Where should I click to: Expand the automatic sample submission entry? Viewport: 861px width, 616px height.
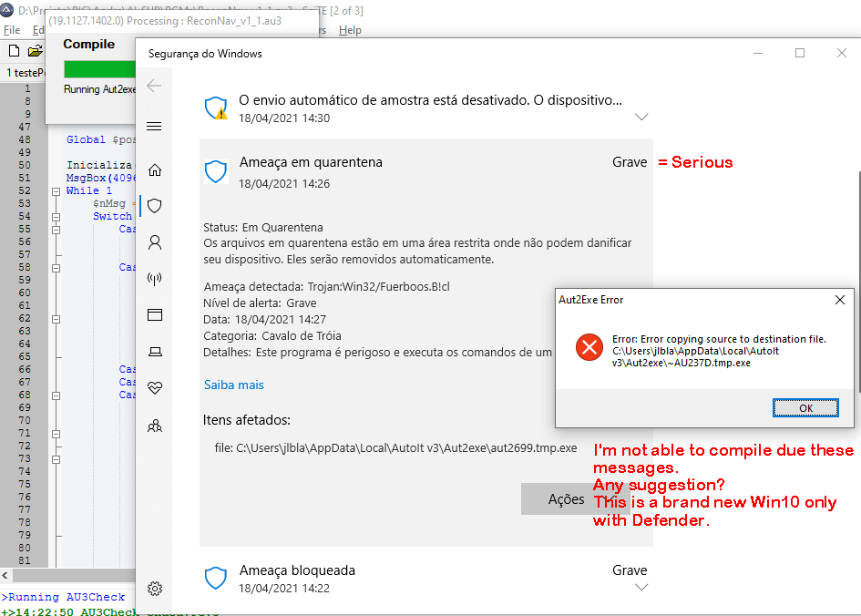(x=641, y=117)
